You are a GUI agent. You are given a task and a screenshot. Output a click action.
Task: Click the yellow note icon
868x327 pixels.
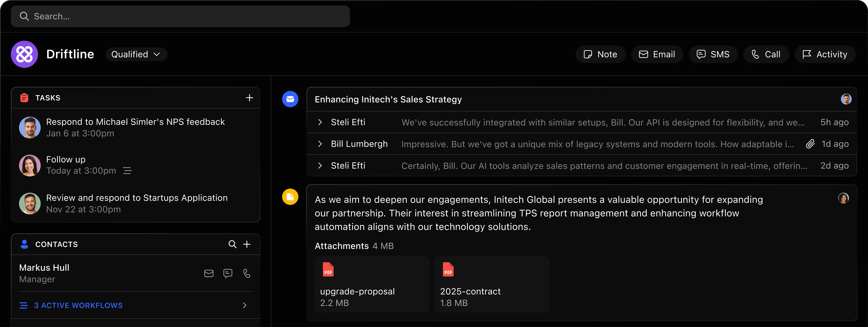(x=290, y=197)
